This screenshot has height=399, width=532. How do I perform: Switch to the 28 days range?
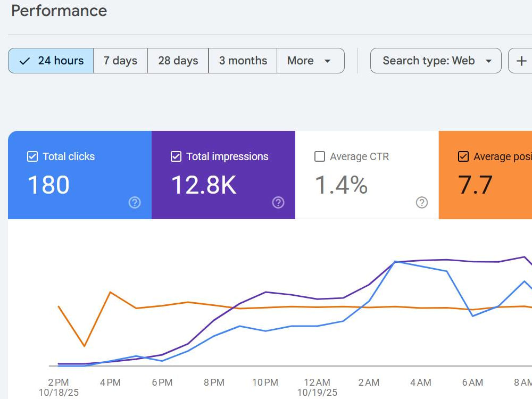point(178,61)
